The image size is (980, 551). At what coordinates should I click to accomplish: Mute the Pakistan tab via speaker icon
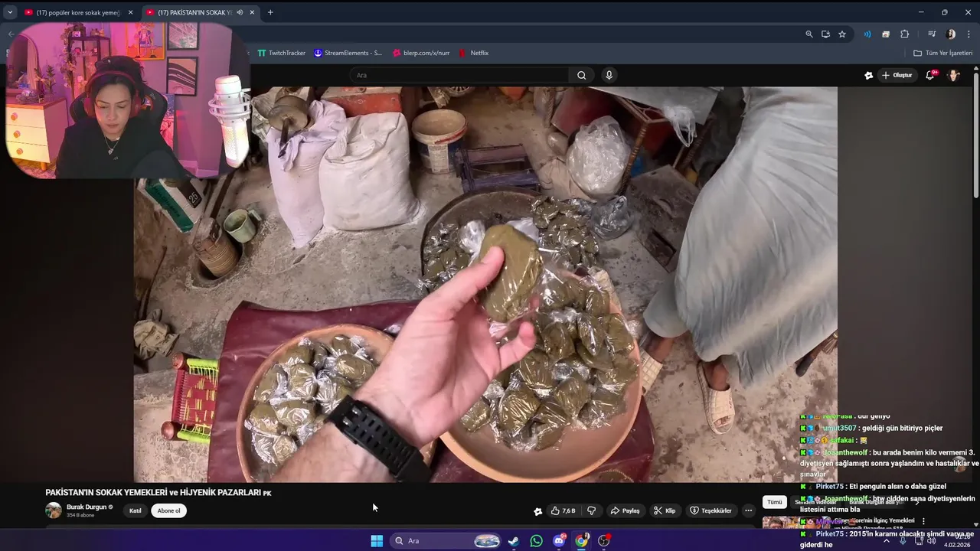click(240, 12)
